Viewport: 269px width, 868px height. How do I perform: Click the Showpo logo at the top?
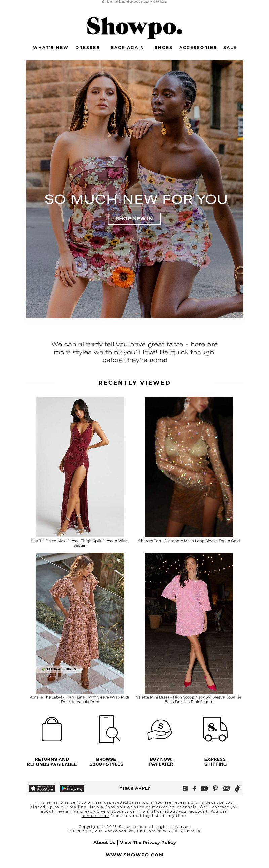tap(134, 27)
